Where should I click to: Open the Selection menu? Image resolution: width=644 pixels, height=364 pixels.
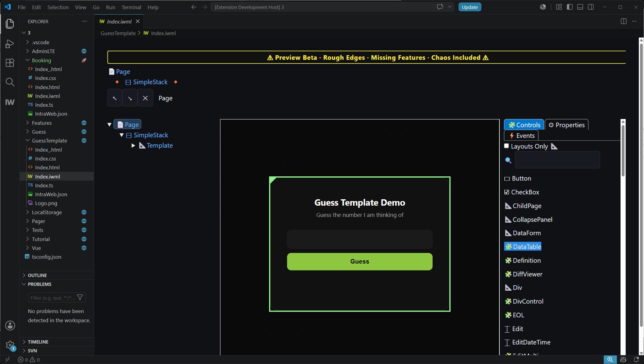pos(58,7)
